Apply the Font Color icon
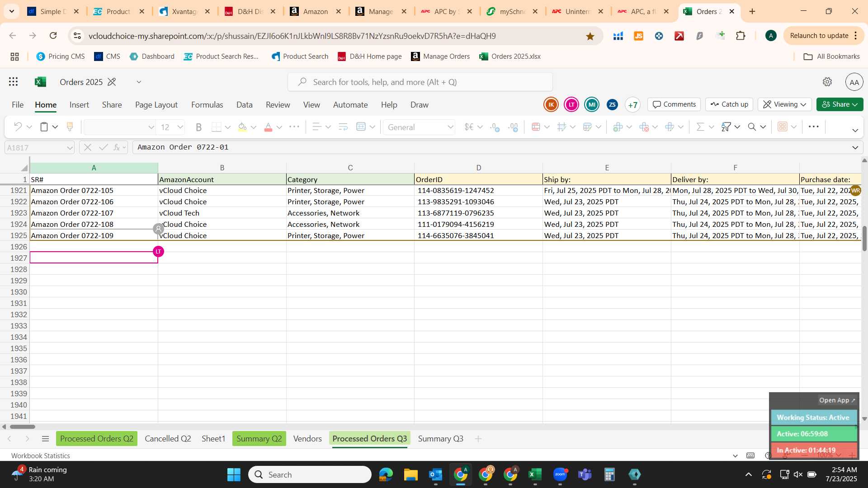Viewport: 868px width, 488px height. tap(268, 127)
